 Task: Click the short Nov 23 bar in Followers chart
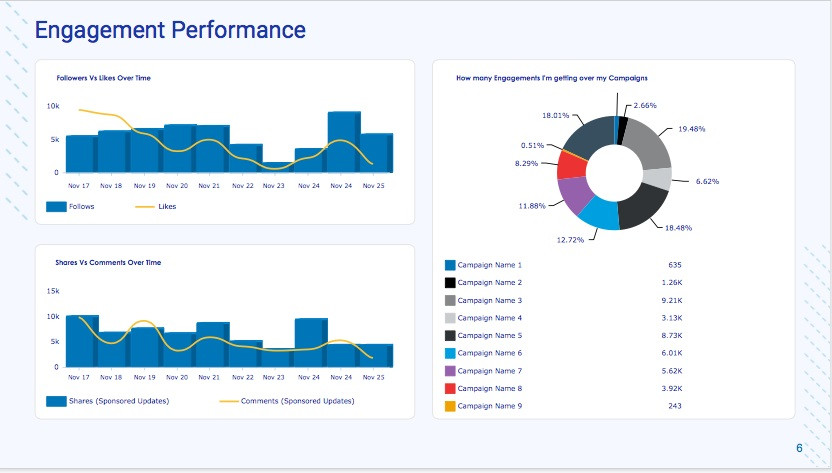coord(278,167)
